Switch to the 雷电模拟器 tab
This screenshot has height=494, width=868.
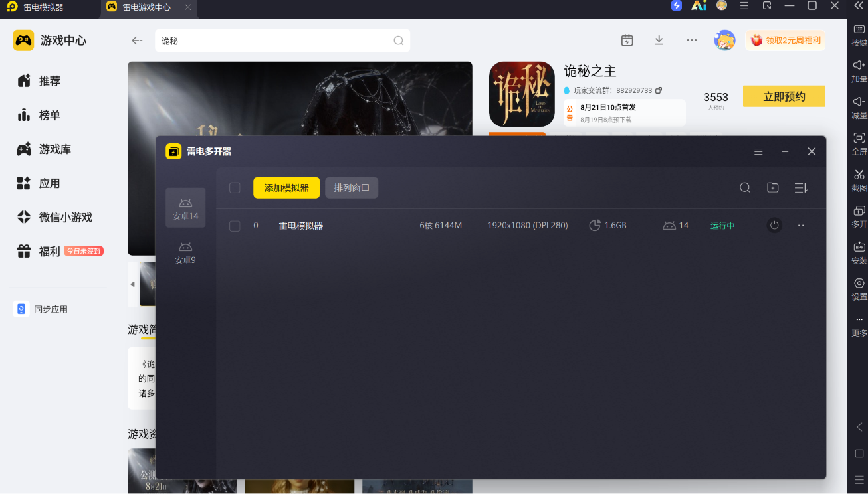pos(44,7)
